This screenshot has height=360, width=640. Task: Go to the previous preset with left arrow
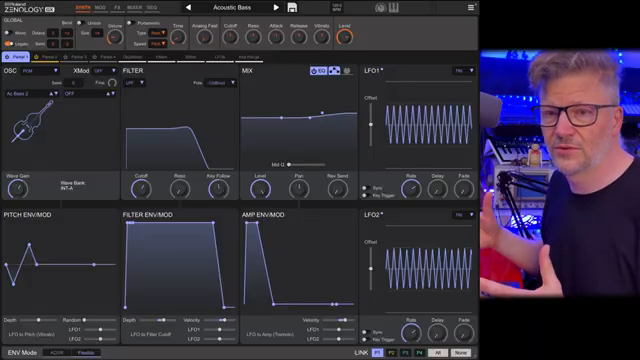pos(188,7)
